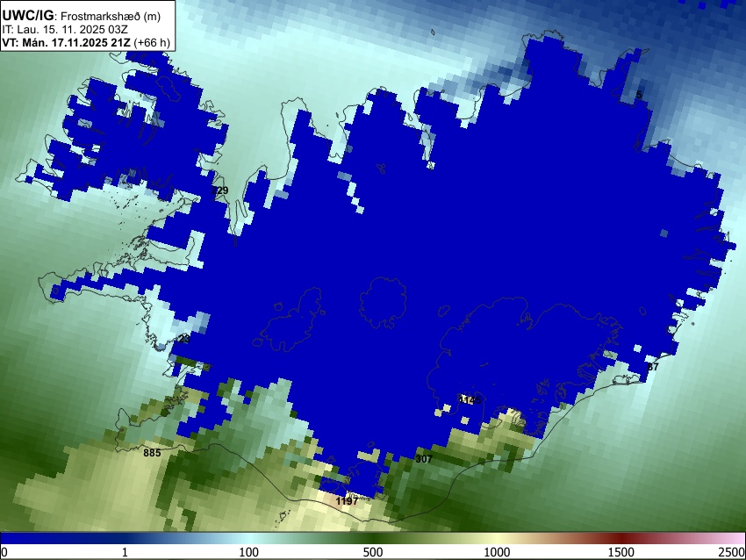Click the 100 tick on the color scale
This screenshot has height=560, width=746.
coord(249,552)
